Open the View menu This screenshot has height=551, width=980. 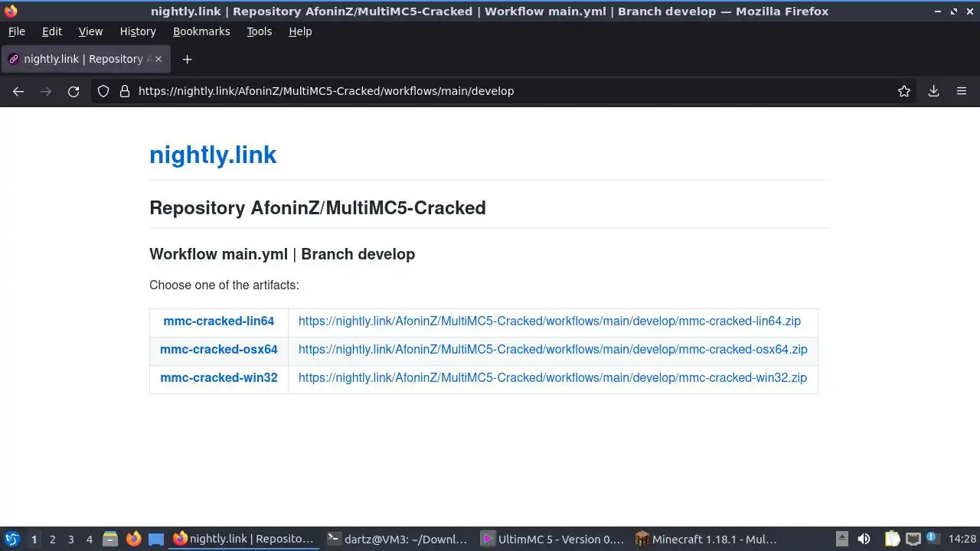click(x=90, y=31)
